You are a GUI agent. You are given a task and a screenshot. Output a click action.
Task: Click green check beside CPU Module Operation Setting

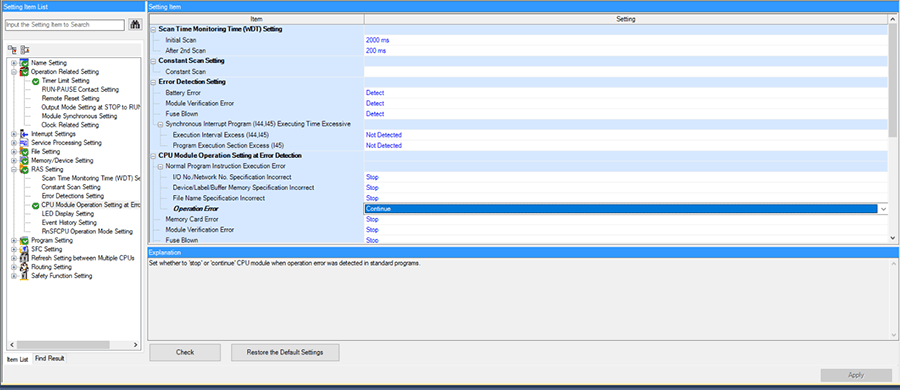point(36,205)
